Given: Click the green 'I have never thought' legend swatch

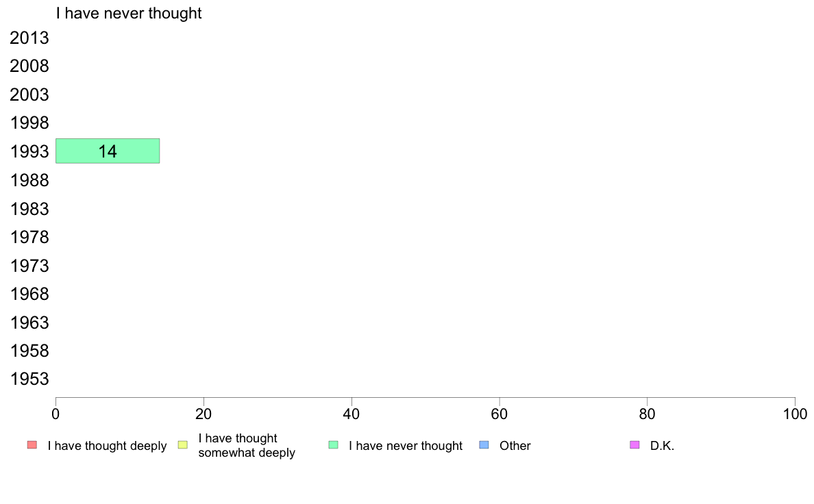Looking at the screenshot, I should pos(334,445).
